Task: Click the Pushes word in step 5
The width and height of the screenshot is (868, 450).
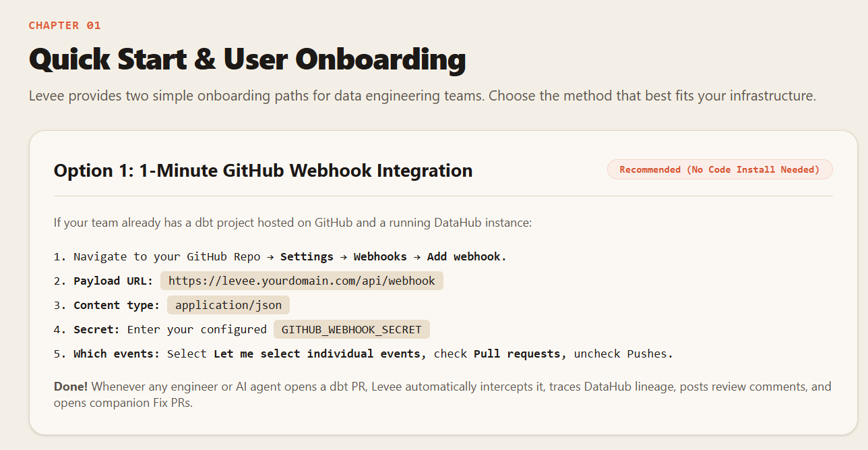Action: (x=650, y=354)
